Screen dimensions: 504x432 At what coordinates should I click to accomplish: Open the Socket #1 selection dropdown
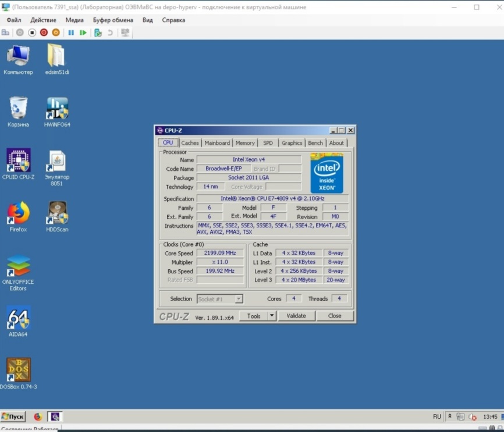pos(220,299)
